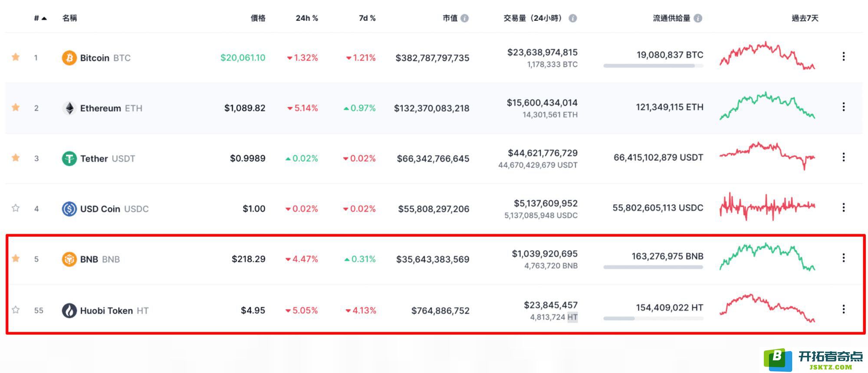This screenshot has width=868, height=373.
Task: Click Huobi Token price $4.95
Action: point(253,311)
